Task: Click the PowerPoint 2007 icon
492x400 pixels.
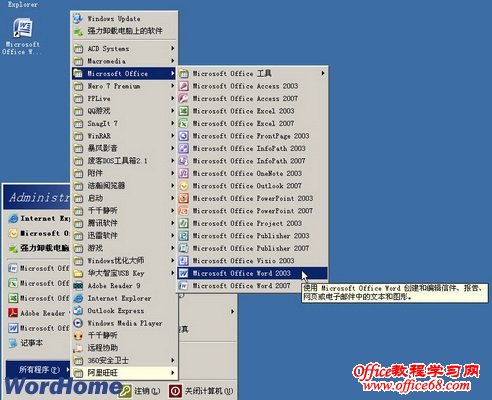Action: click(x=184, y=211)
